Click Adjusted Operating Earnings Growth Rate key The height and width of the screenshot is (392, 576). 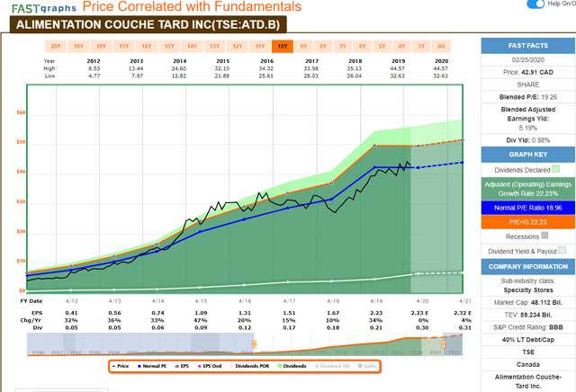[528, 189]
